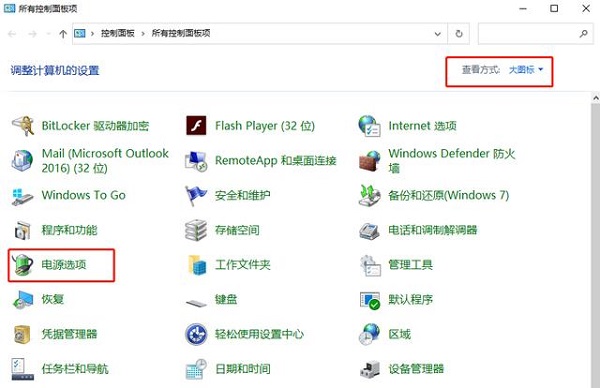Click the 程序和功能 icon
This screenshot has width=600, height=388.
[23, 230]
